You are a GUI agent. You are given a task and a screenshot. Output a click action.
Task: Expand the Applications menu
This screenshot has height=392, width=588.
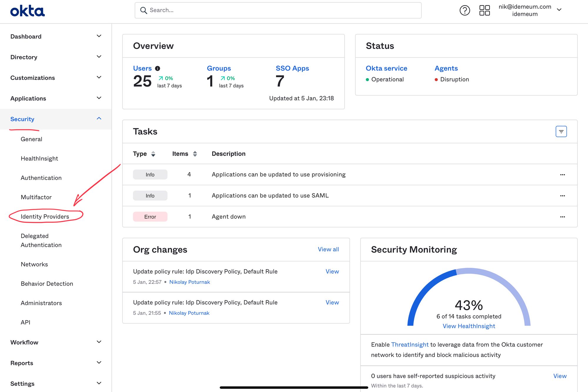pos(56,98)
